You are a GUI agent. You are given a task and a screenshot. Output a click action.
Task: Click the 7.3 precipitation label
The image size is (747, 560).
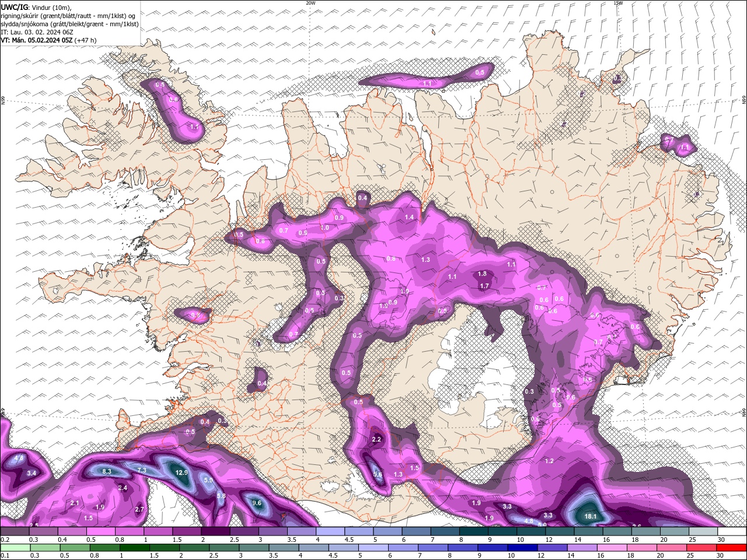(142, 470)
